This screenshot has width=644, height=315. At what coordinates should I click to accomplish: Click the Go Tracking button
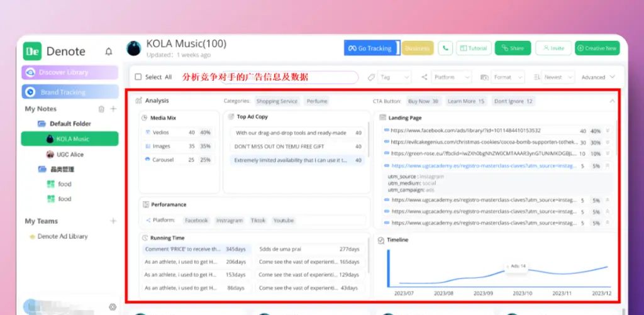click(372, 48)
